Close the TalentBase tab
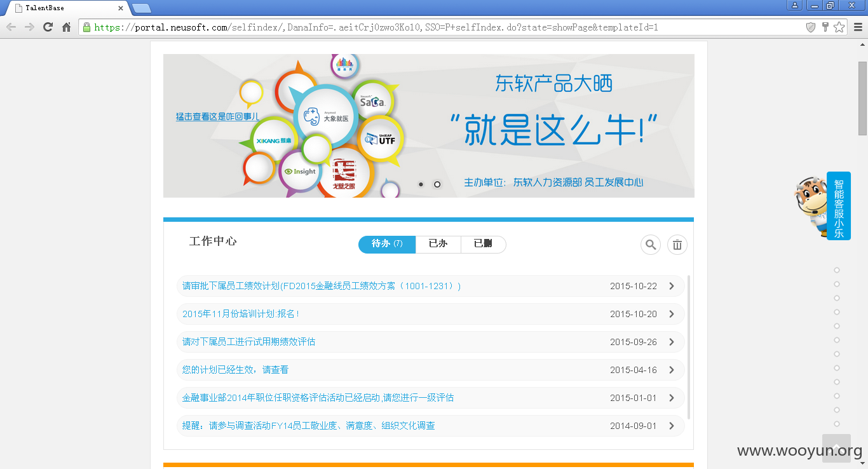The height and width of the screenshot is (469, 868). [121, 8]
